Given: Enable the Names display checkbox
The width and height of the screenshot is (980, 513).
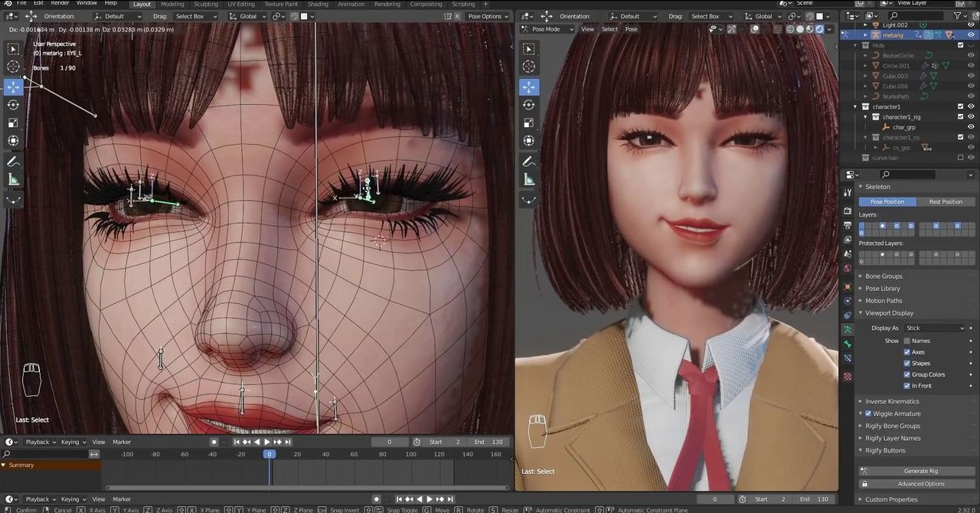Looking at the screenshot, I should click(907, 341).
